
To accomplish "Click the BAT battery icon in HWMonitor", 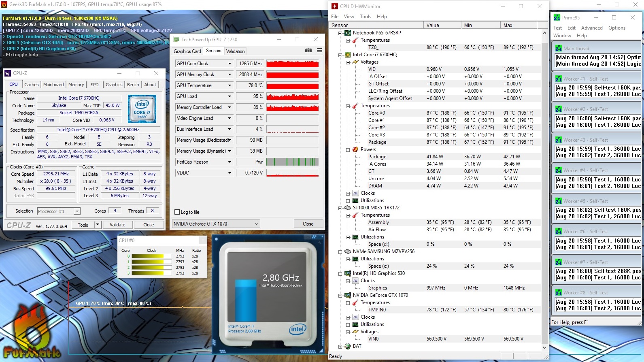I will click(348, 346).
